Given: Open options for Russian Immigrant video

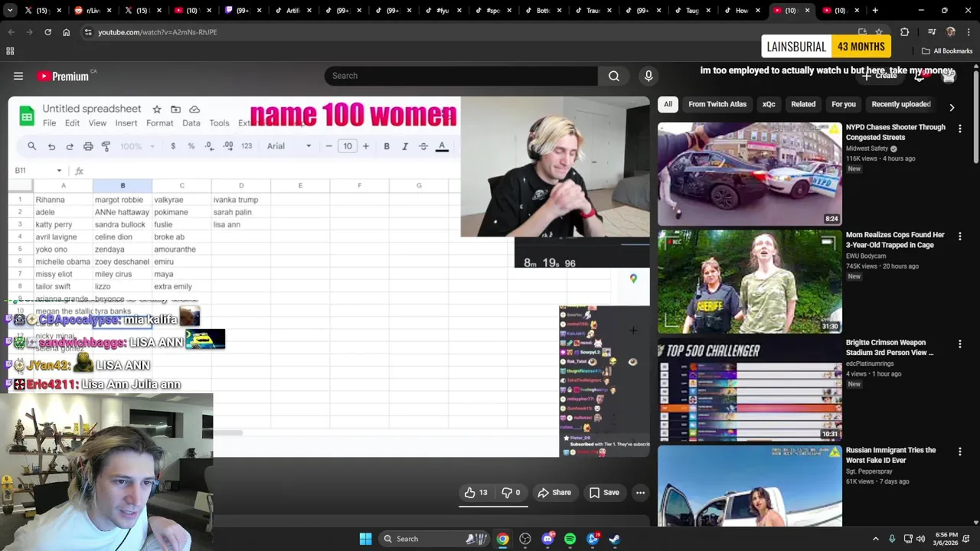Looking at the screenshot, I should click(960, 452).
